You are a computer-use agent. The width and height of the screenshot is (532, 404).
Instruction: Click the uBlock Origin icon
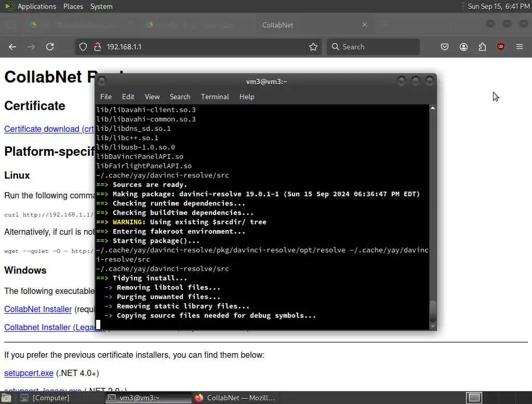click(x=501, y=47)
